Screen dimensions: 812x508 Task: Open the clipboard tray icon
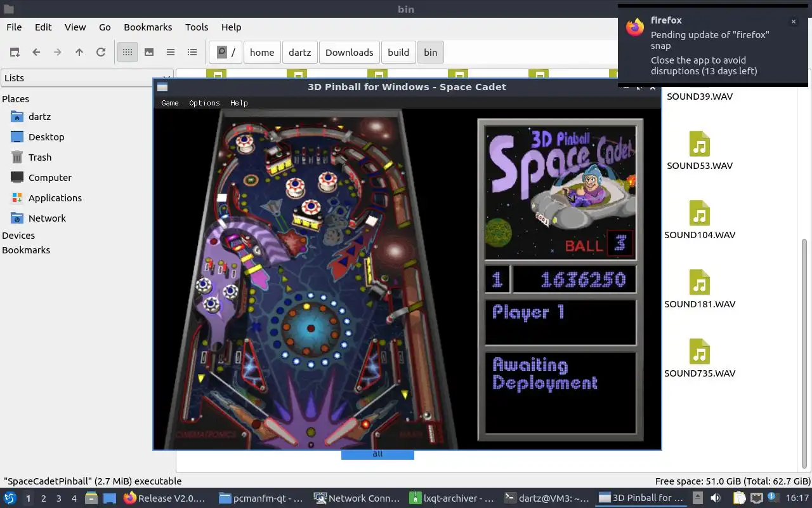(740, 498)
